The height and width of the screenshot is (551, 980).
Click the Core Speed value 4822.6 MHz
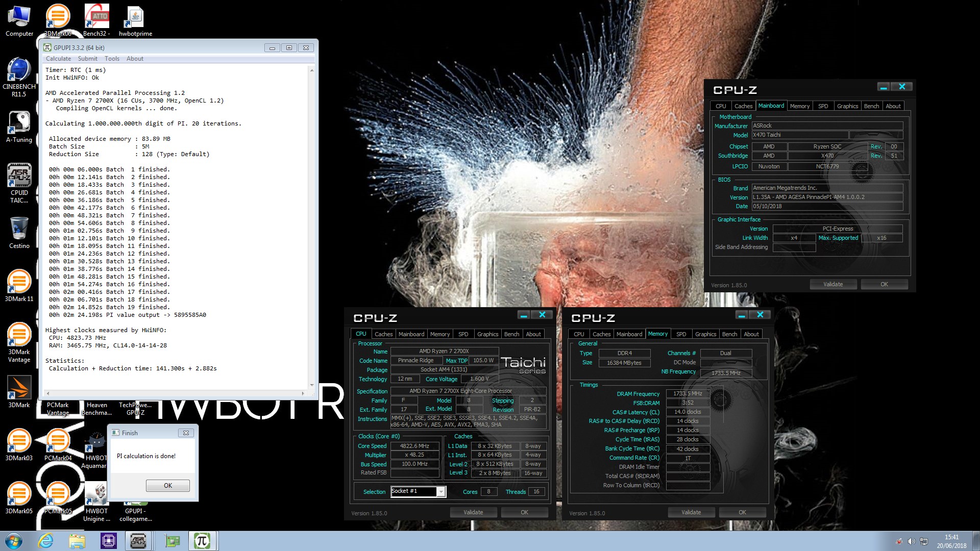tap(414, 446)
